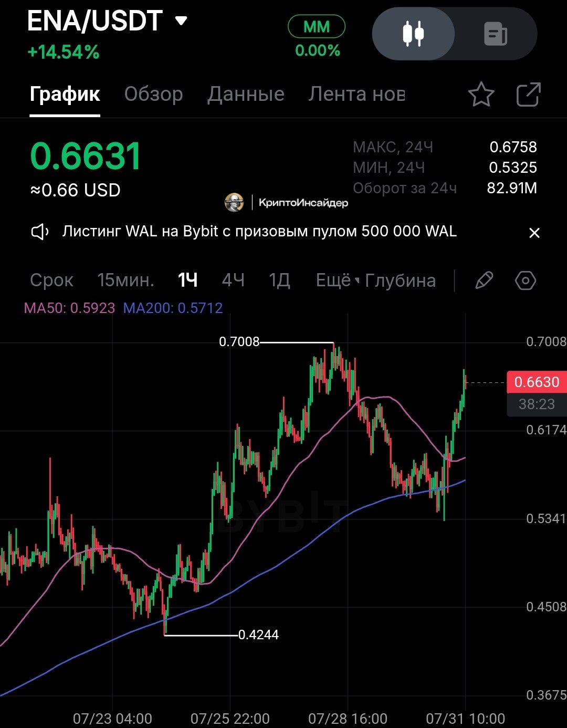Click the 0.4244 low marker on chart
567x728 pixels.
pos(258,635)
